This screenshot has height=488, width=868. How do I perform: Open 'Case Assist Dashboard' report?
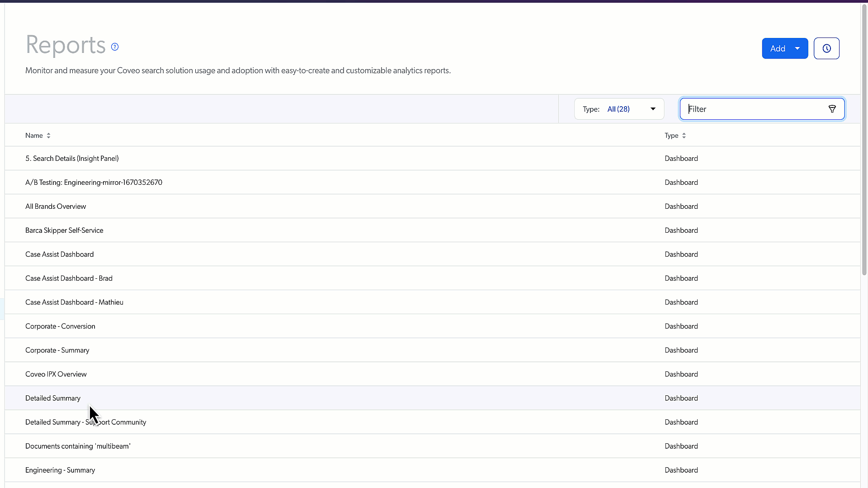(x=59, y=254)
